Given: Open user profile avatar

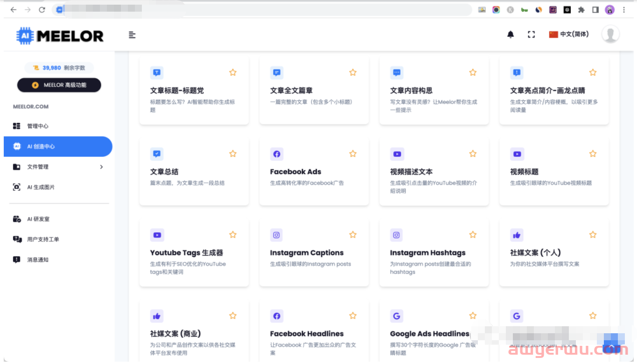Looking at the screenshot, I should (x=610, y=34).
